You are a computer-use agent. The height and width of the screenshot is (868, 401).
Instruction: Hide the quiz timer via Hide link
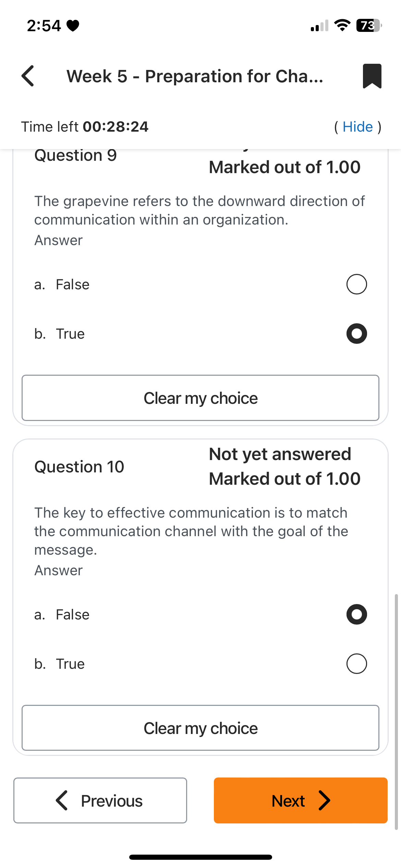point(357,127)
